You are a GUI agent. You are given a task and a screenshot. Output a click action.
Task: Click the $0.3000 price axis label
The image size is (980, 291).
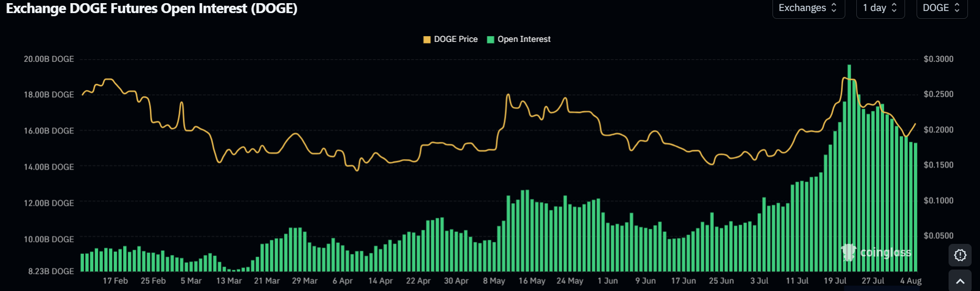pos(939,59)
